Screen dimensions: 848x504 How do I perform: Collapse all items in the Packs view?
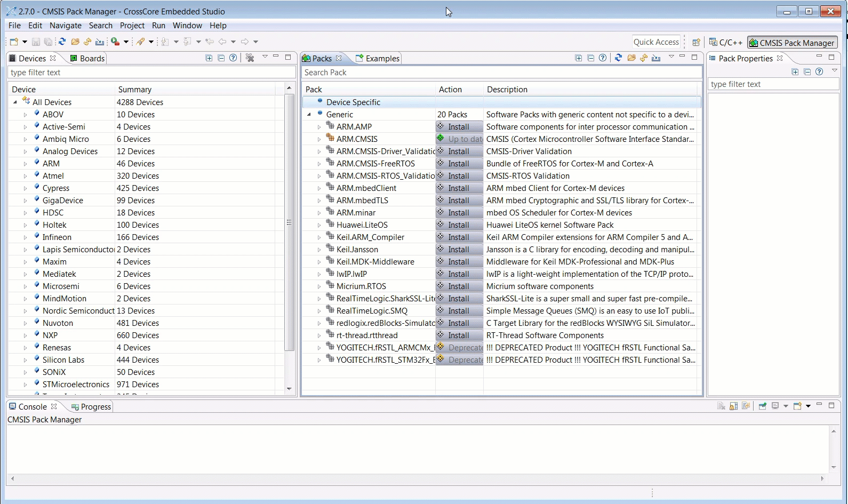click(590, 58)
